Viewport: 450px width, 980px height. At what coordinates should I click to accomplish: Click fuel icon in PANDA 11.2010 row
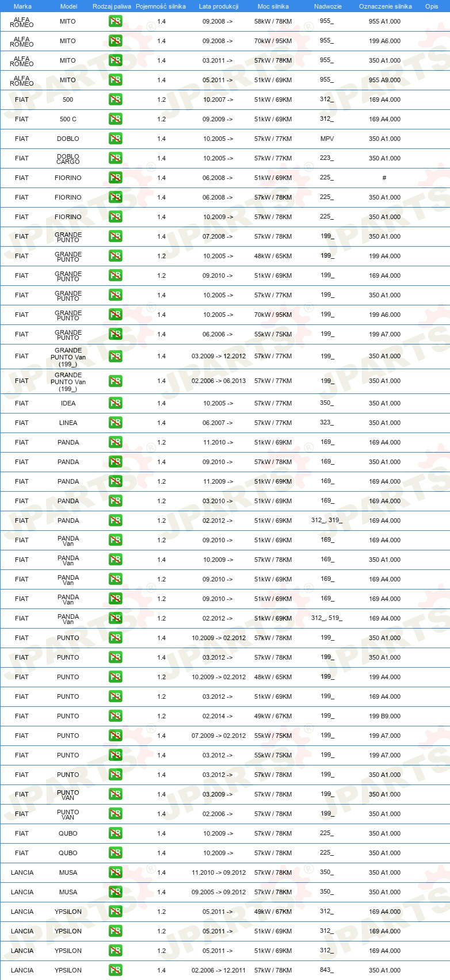click(115, 442)
